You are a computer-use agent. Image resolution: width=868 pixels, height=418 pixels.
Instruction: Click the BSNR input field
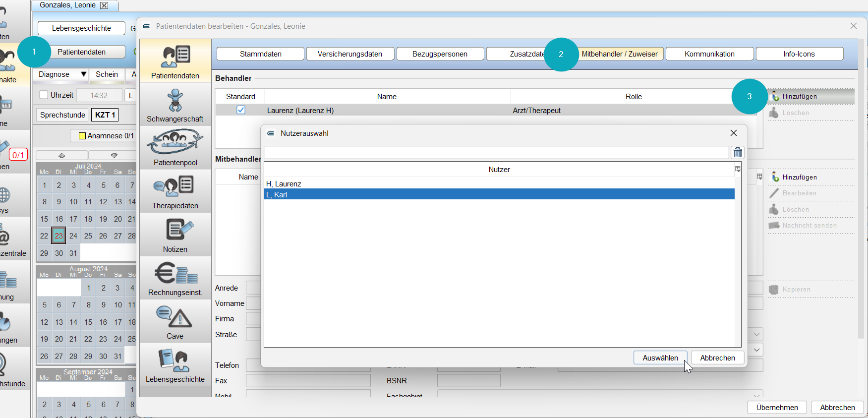click(469, 381)
